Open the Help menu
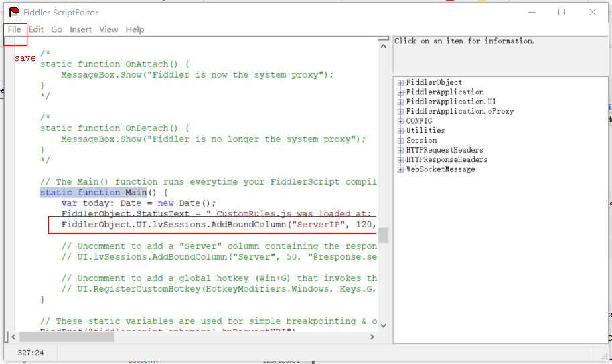 point(135,29)
